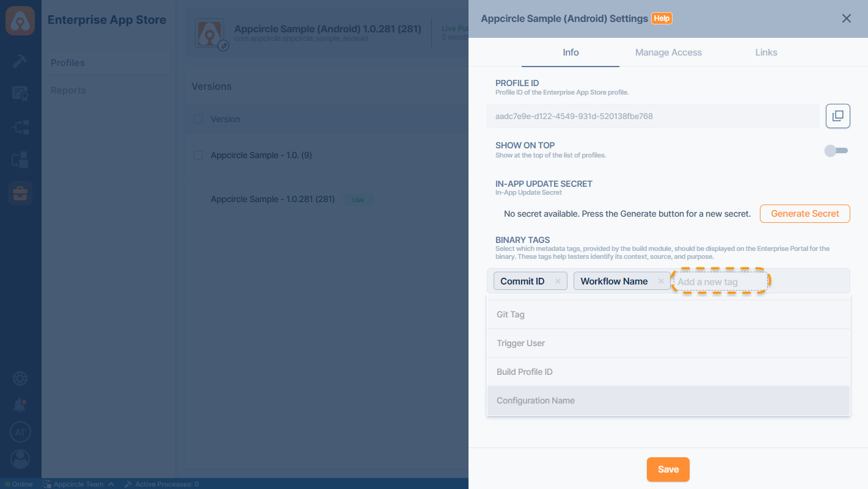
Task: Open the user profile avatar icon
Action: coord(20,458)
